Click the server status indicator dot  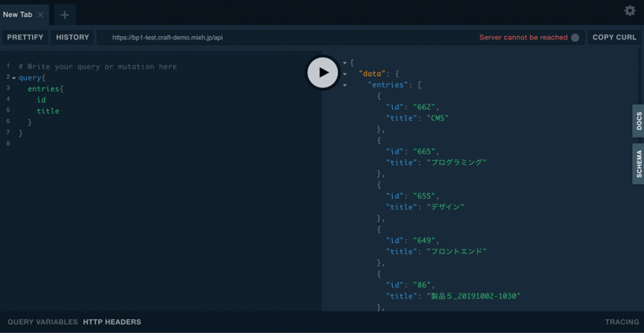point(575,38)
